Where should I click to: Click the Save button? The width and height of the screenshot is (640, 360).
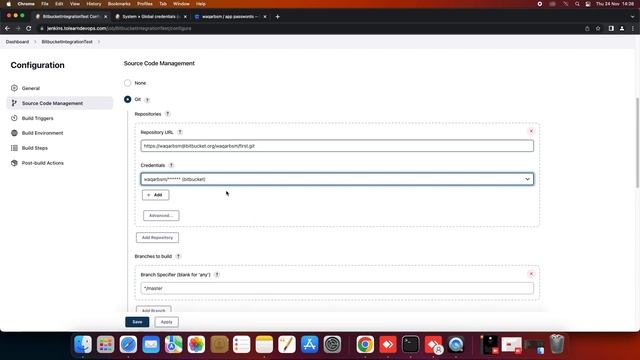137,322
